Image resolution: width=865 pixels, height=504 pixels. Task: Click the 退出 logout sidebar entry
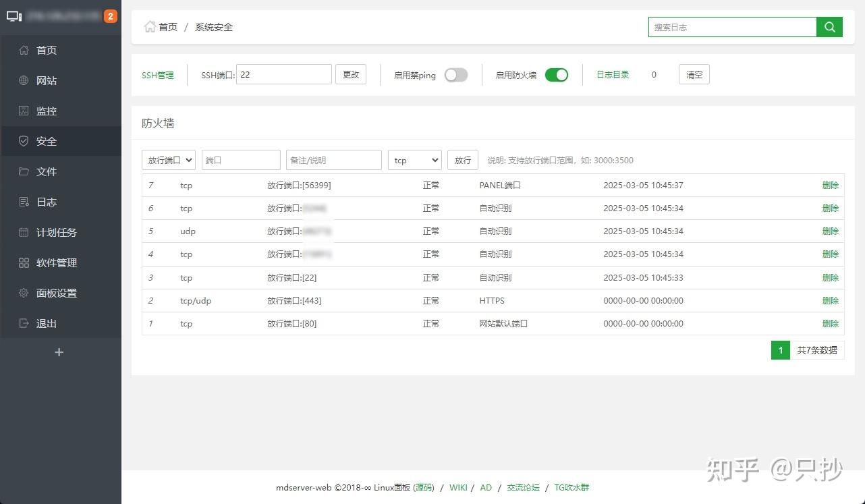click(x=45, y=323)
